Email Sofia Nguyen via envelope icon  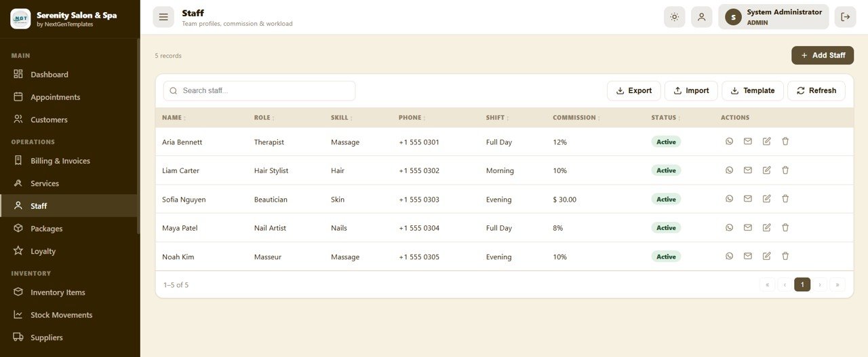pos(748,199)
